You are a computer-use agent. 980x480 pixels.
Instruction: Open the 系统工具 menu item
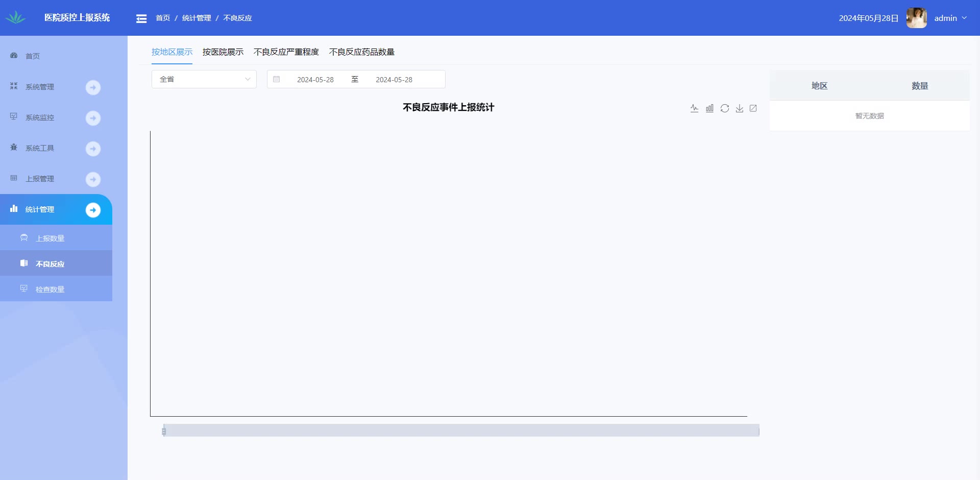click(x=56, y=148)
